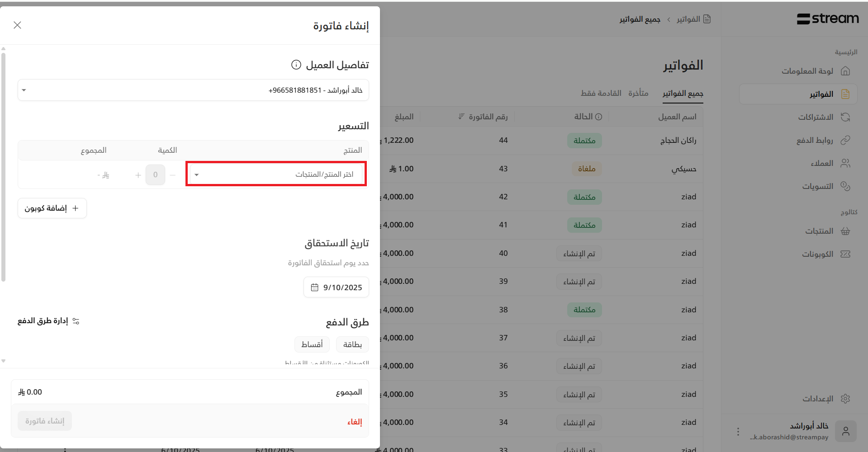Screen dimensions: 868x452
Task: Open the due date picker 9/10/2025
Action: click(336, 287)
